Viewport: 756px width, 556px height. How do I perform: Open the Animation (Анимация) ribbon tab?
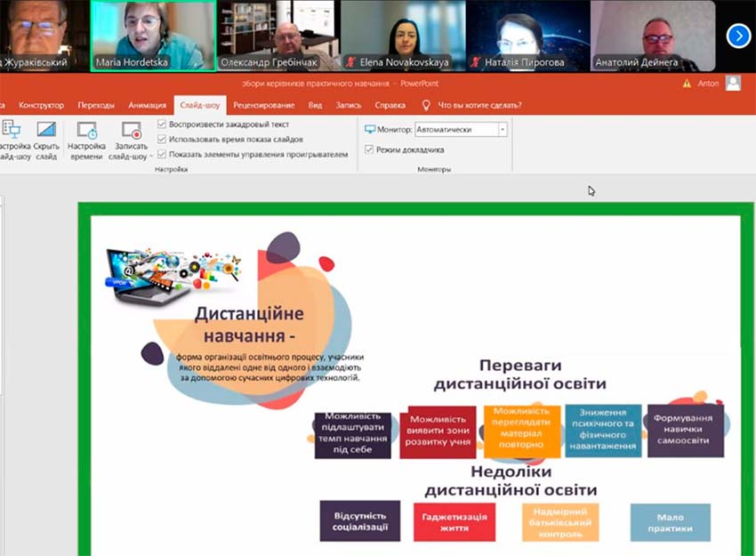pyautogui.click(x=147, y=105)
